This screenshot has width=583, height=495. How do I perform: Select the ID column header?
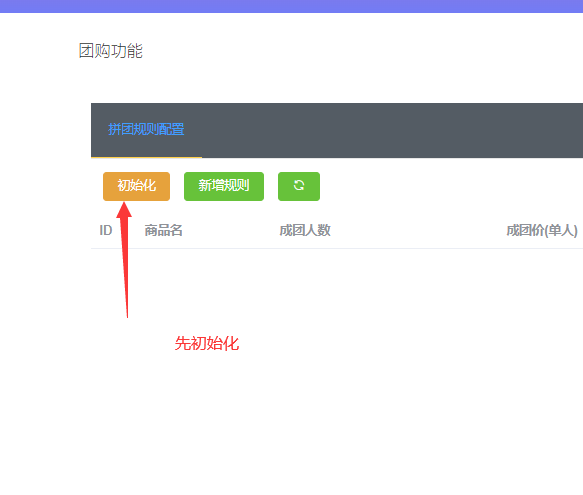106,231
